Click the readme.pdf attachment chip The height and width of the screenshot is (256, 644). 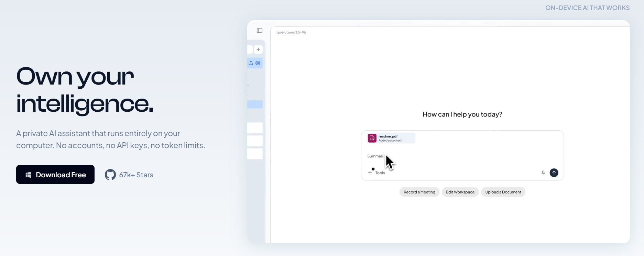pyautogui.click(x=391, y=138)
